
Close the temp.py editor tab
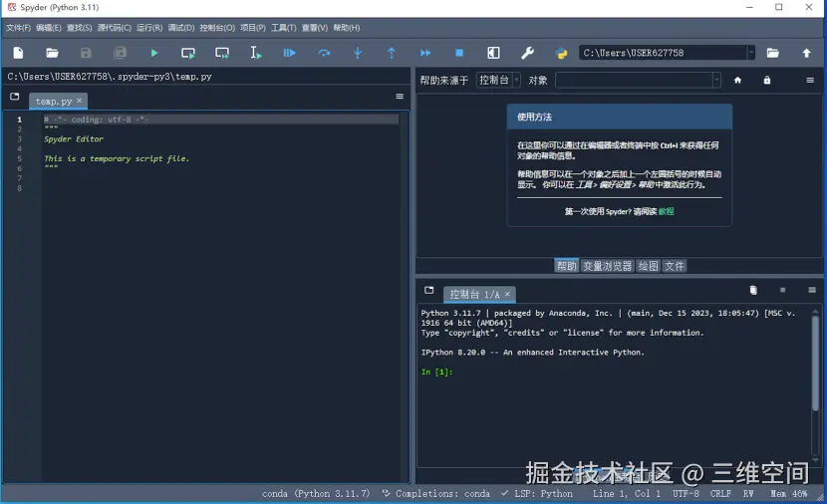[79, 101]
